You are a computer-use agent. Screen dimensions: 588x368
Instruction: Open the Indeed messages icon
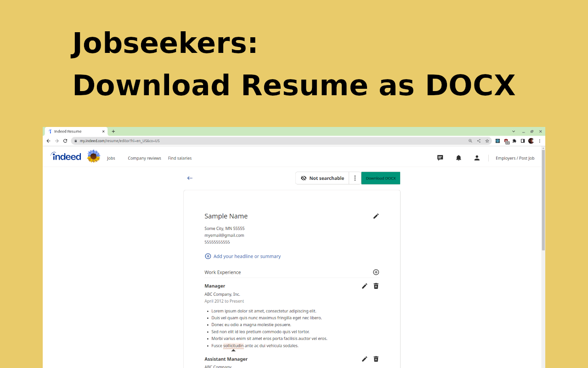(440, 158)
